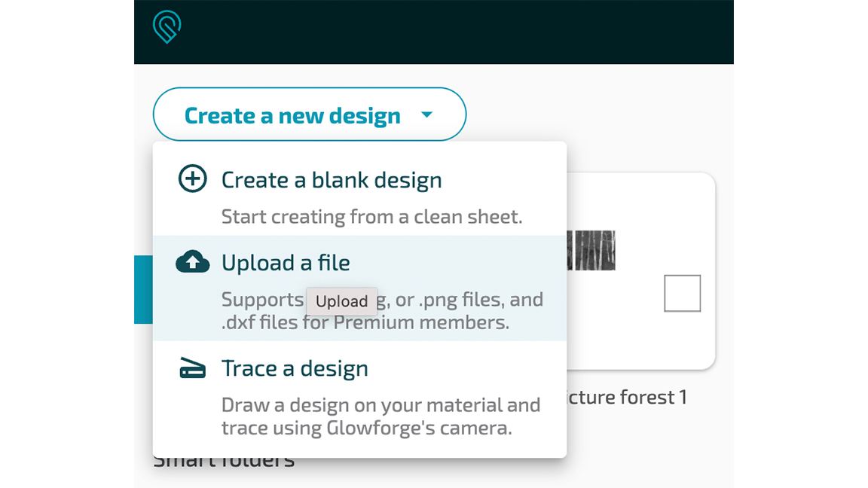This screenshot has width=868, height=488.
Task: Click the 'Start creating from a clean sheet.' text
Action: pos(371,216)
